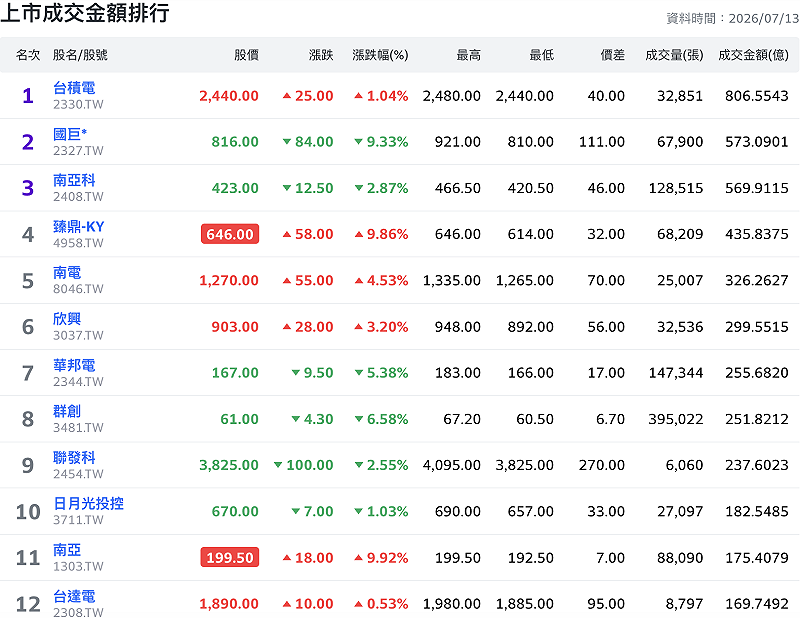Open the 南亞科 stock link
Viewport: 800px width, 618px height.
(74, 180)
